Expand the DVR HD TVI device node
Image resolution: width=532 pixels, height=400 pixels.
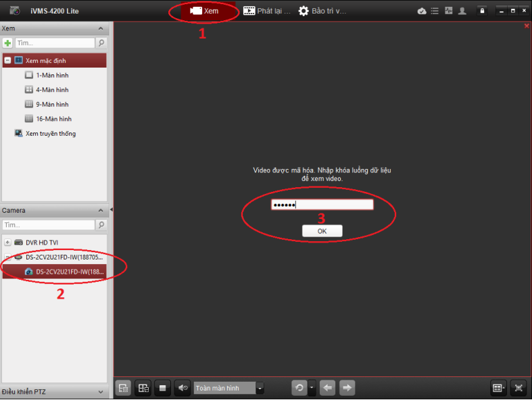7,242
